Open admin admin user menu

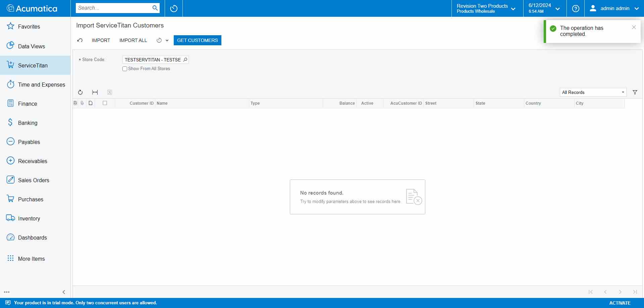(x=614, y=8)
